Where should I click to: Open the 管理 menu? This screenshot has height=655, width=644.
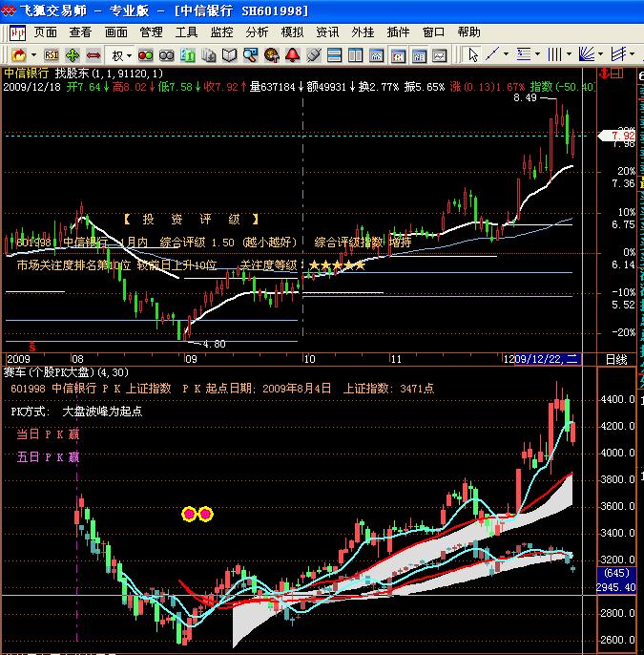coord(151,32)
